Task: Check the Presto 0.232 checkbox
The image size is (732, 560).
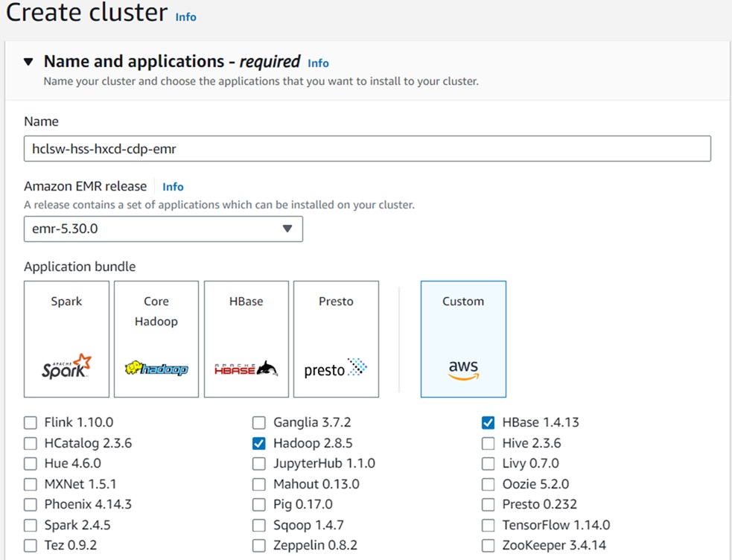Action: coord(488,505)
